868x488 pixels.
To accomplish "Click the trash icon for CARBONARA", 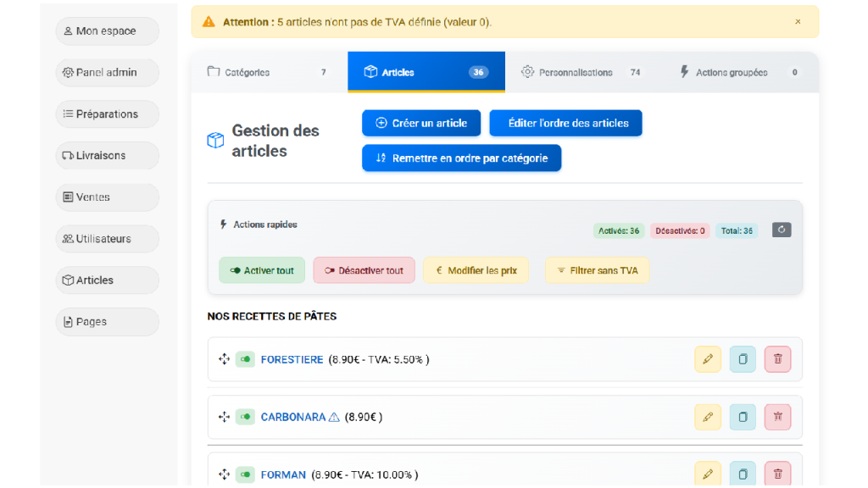I will 777,417.
